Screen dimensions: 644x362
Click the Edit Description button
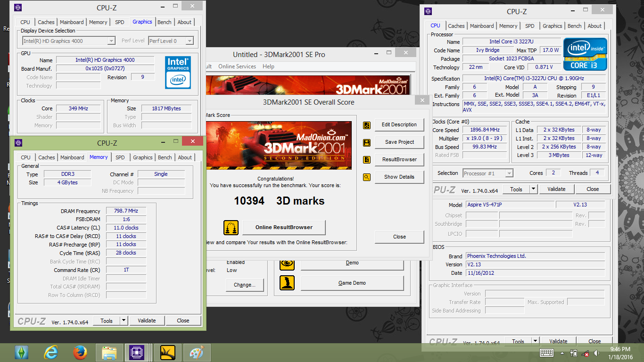[399, 125]
